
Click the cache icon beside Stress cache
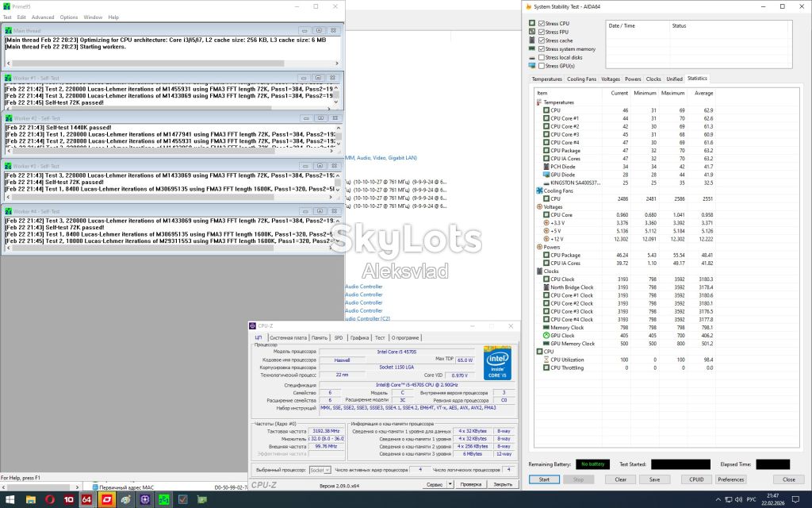pyautogui.click(x=532, y=40)
